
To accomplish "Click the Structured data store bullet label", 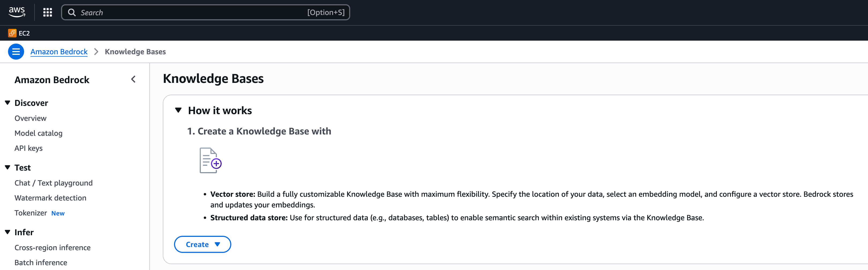I will pyautogui.click(x=249, y=218).
